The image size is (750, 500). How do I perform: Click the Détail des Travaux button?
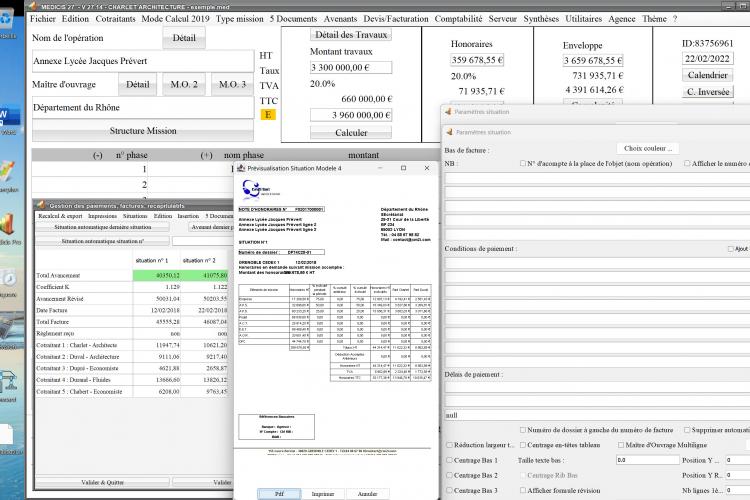[351, 35]
